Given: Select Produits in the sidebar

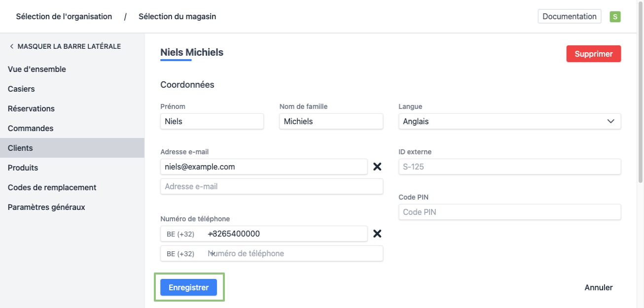Looking at the screenshot, I should [x=23, y=168].
